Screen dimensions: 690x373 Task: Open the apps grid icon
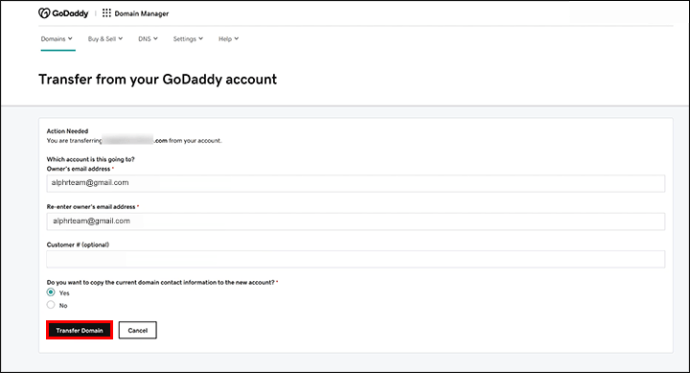[x=106, y=13]
